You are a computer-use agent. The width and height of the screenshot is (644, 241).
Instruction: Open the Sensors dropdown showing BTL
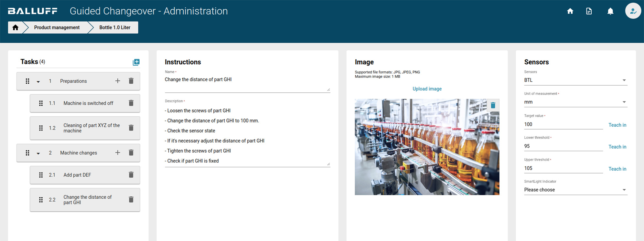(575, 80)
